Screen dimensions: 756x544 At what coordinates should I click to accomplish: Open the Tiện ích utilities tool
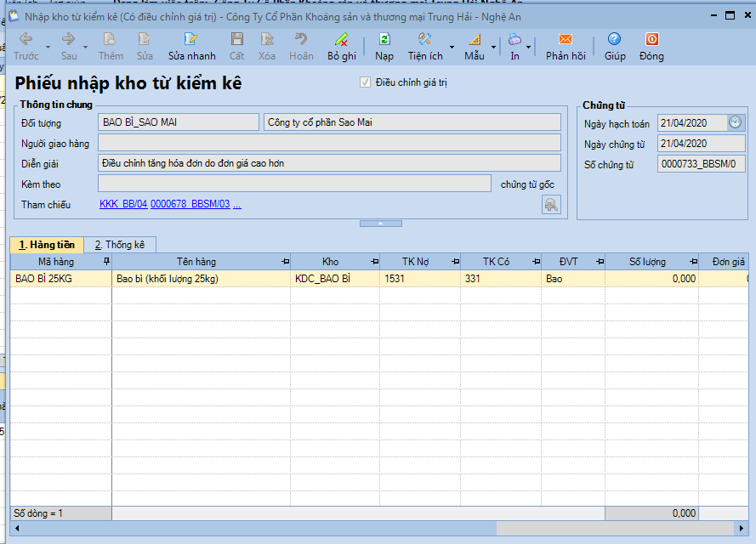425,40
